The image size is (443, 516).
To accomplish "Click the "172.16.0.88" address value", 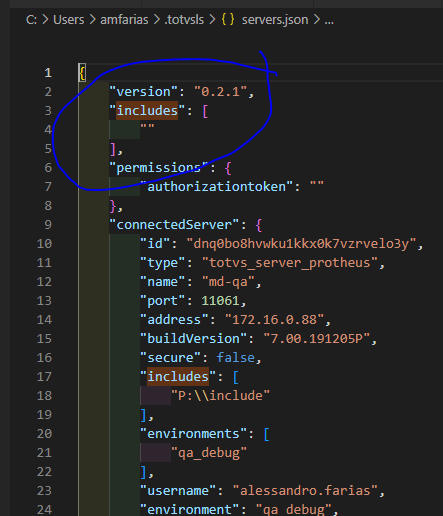I will [274, 320].
